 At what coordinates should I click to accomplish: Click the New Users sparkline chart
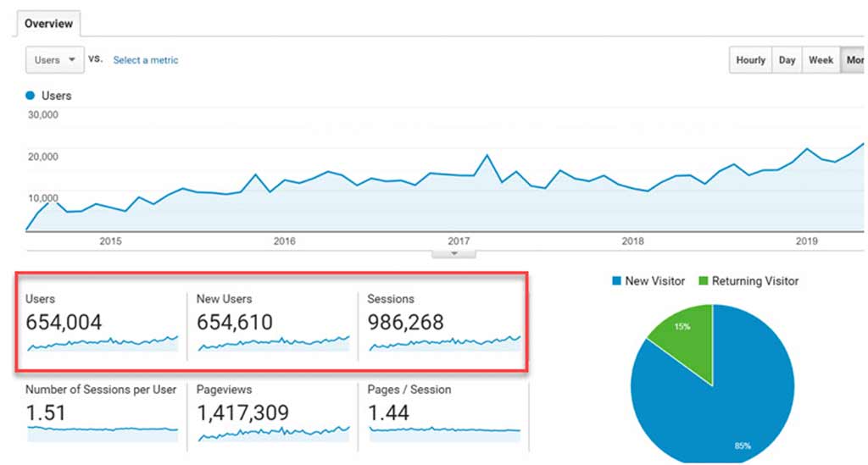(274, 343)
